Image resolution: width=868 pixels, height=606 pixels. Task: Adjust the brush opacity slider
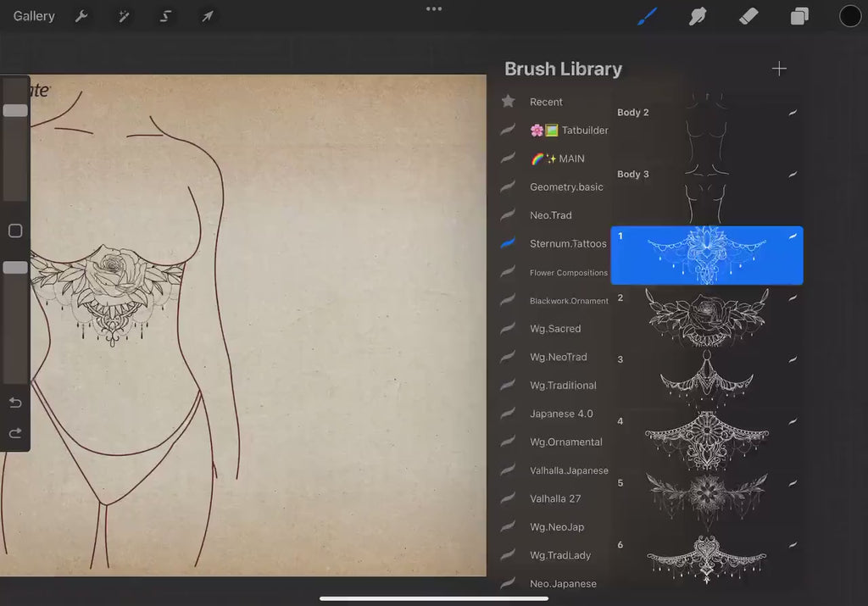(x=15, y=267)
